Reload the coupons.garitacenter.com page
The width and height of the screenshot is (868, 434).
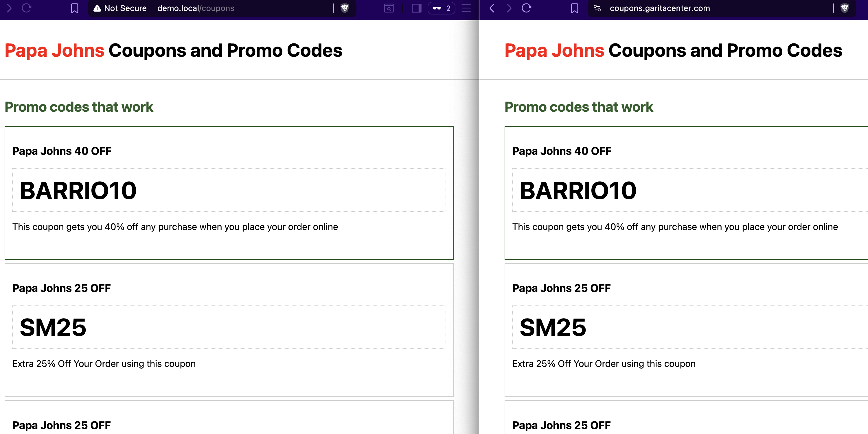coord(526,8)
